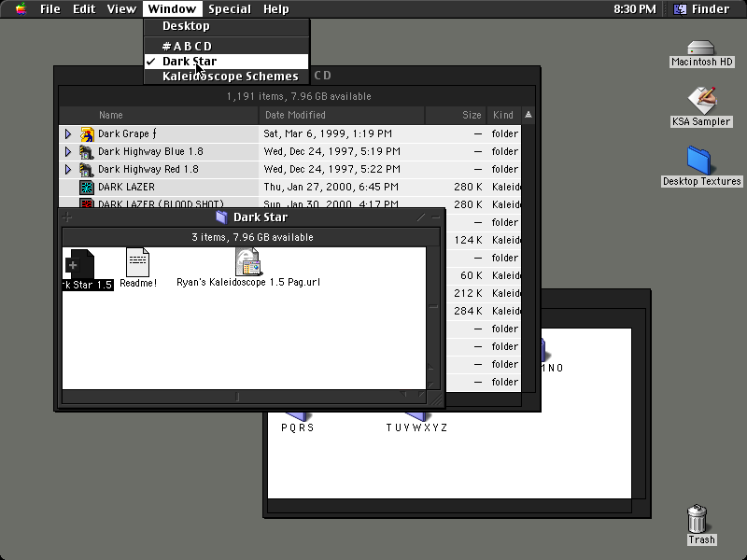Image resolution: width=747 pixels, height=560 pixels.
Task: Click the left scroll arrow in Dark Star window
Action: [404, 396]
